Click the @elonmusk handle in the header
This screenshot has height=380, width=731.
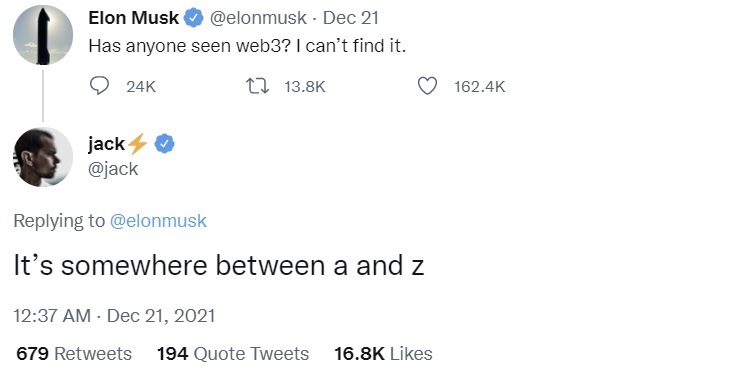pos(258,18)
